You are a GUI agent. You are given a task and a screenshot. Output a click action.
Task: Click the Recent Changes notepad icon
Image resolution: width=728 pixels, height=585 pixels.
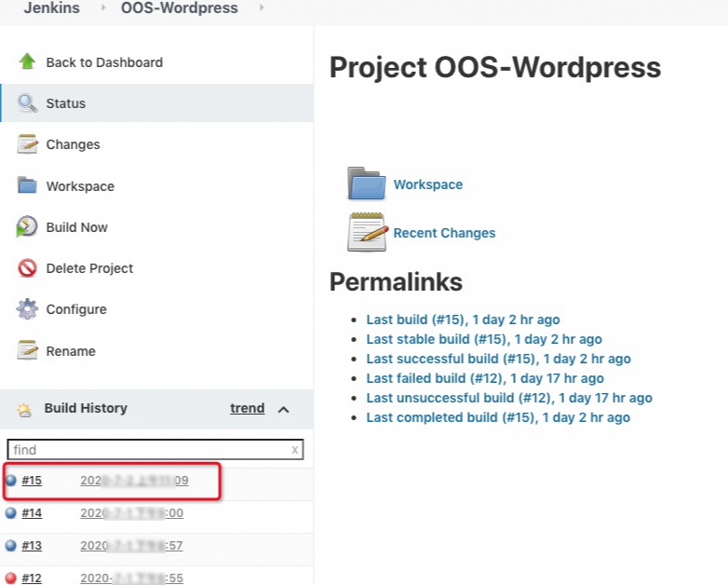366,232
